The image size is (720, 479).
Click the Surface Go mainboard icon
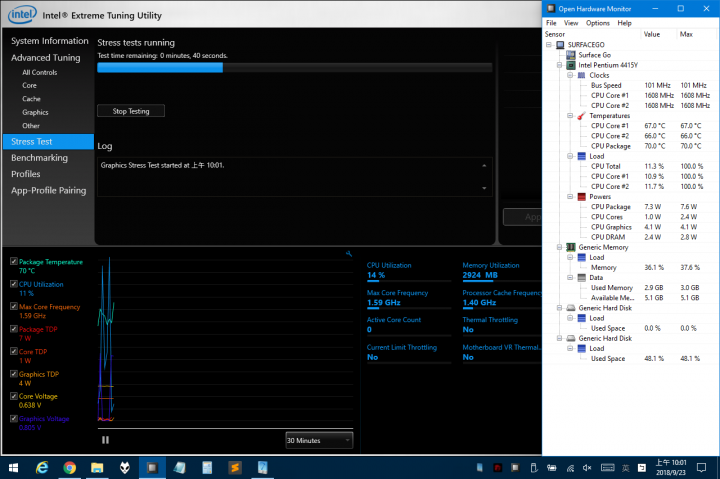571,55
